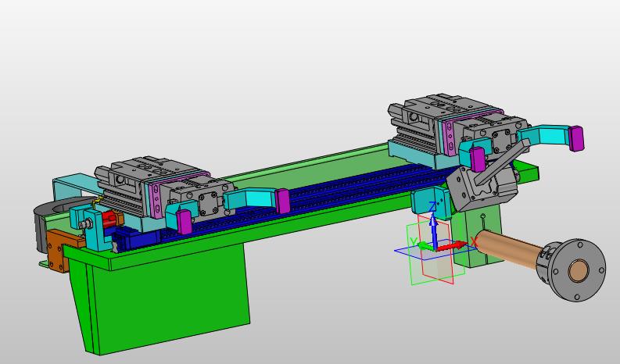The height and width of the screenshot is (364, 620).
Task: Click the green Y axis arrow of the triad
Action: click(x=426, y=246)
